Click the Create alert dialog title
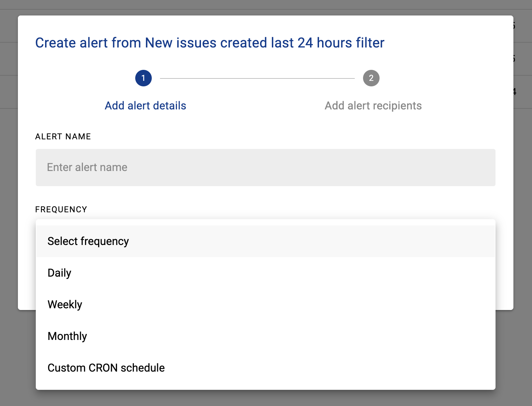The height and width of the screenshot is (406, 532). (x=210, y=43)
